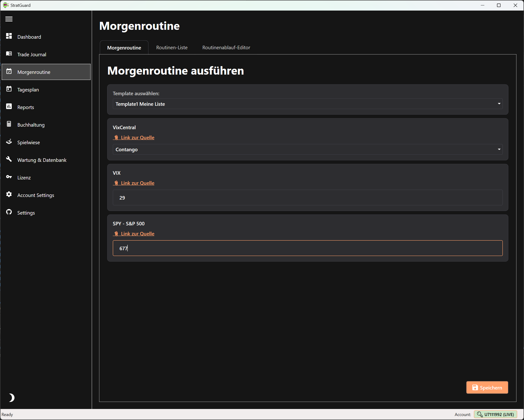Click the Lizenz key icon
This screenshot has width=524, height=420.
tap(9, 177)
